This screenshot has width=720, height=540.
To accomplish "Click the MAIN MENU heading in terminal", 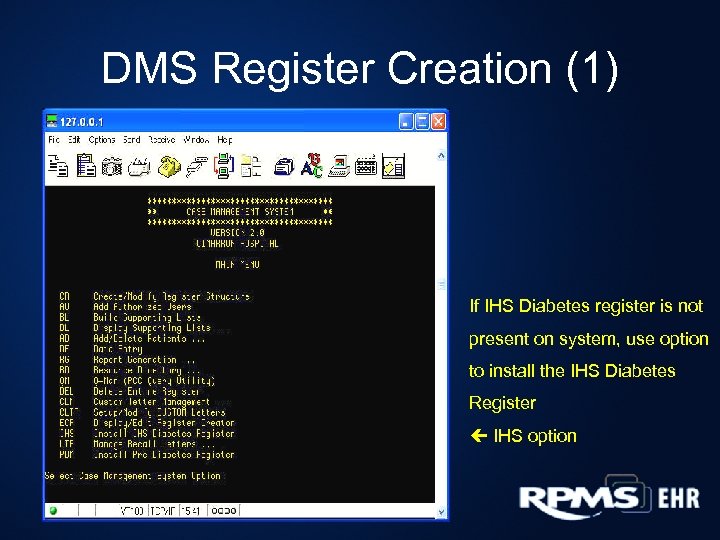I will click(x=237, y=264).
